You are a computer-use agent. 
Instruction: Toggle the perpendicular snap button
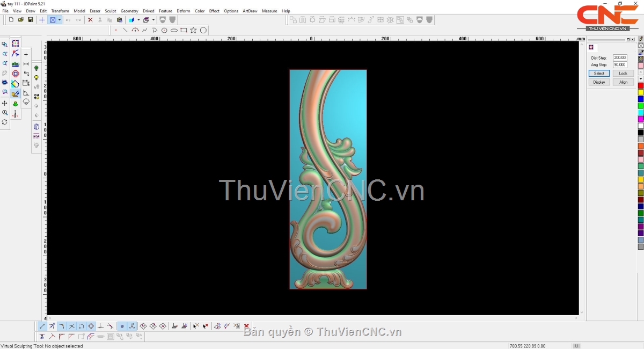[x=100, y=326]
